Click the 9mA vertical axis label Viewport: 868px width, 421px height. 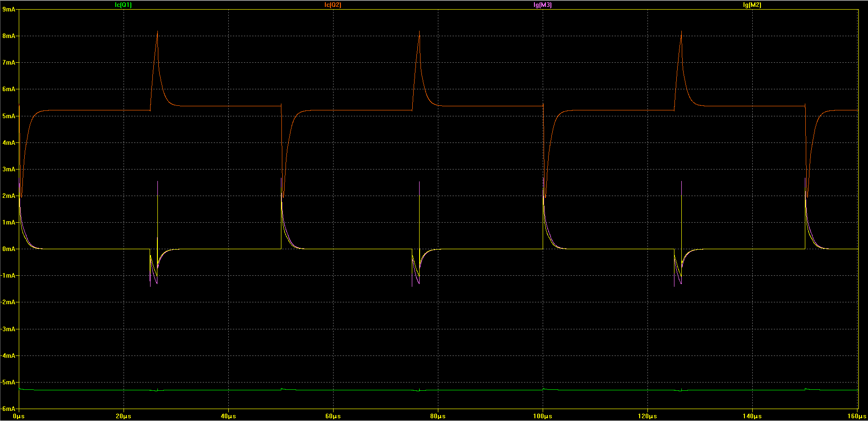[9, 9]
